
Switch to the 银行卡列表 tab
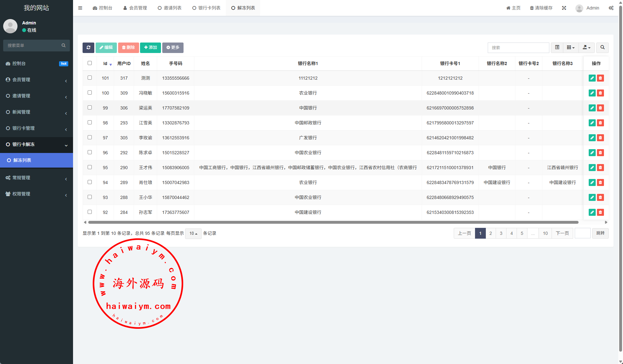click(x=206, y=8)
